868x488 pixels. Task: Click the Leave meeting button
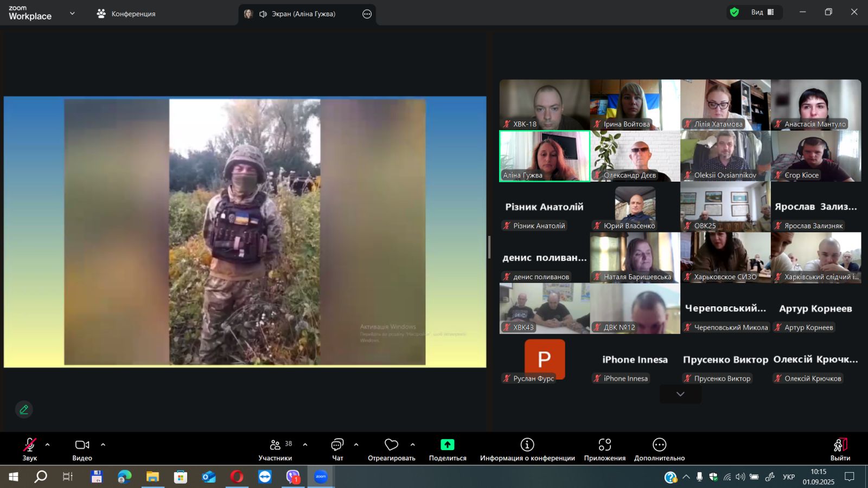click(840, 450)
